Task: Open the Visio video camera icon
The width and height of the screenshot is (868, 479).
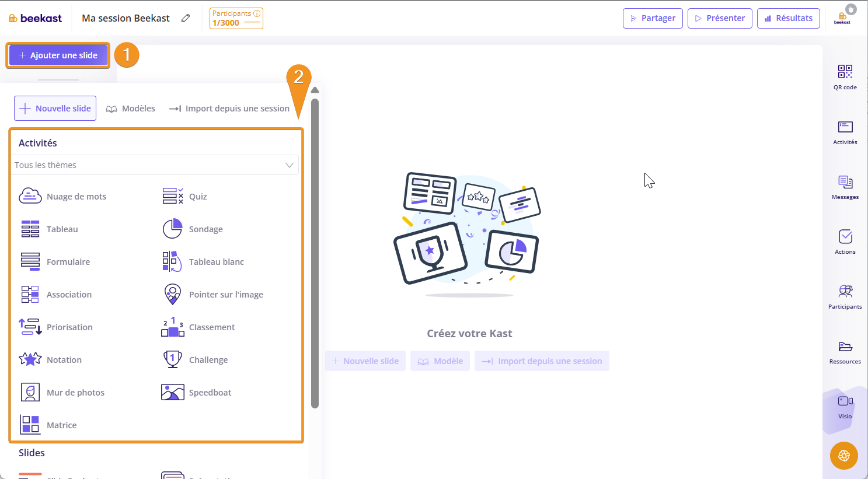Action: pyautogui.click(x=845, y=401)
